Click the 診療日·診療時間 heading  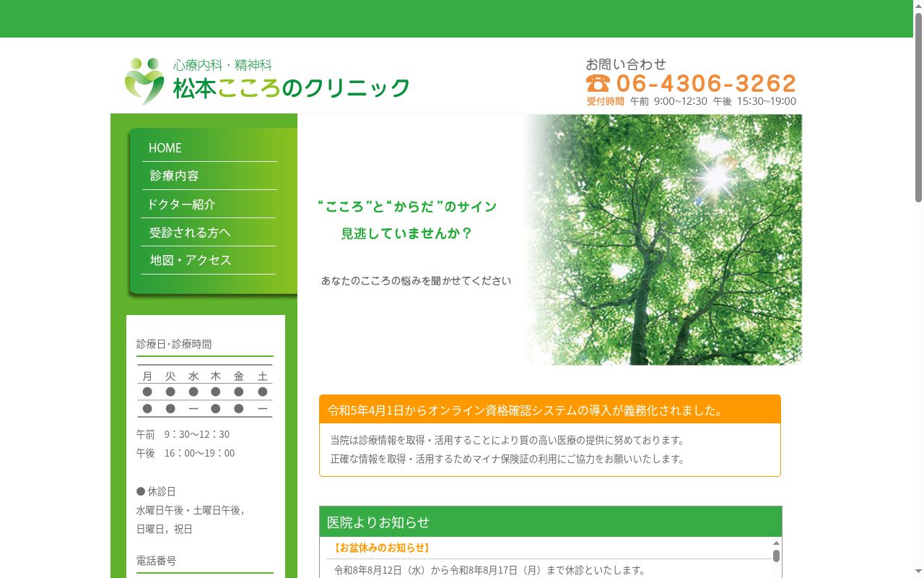coord(174,344)
